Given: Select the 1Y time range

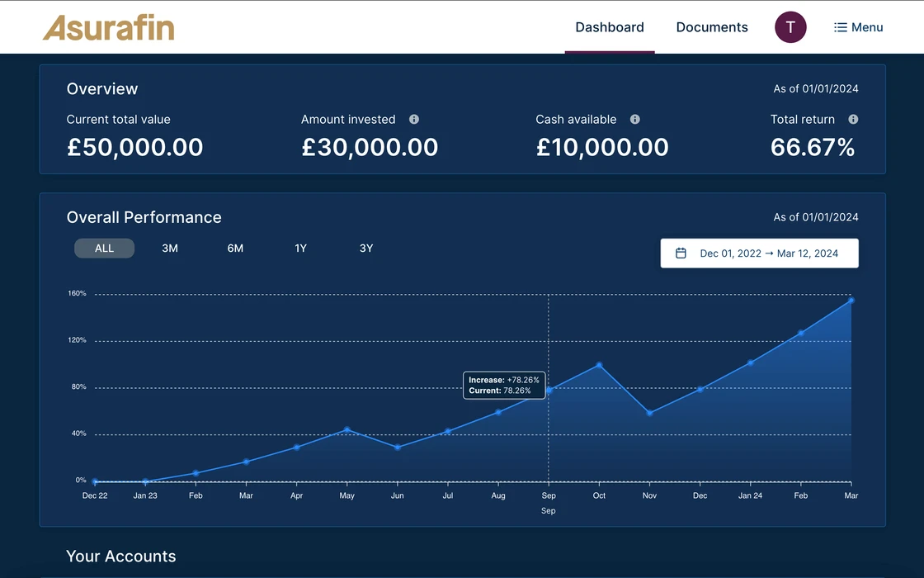Looking at the screenshot, I should [x=300, y=249].
